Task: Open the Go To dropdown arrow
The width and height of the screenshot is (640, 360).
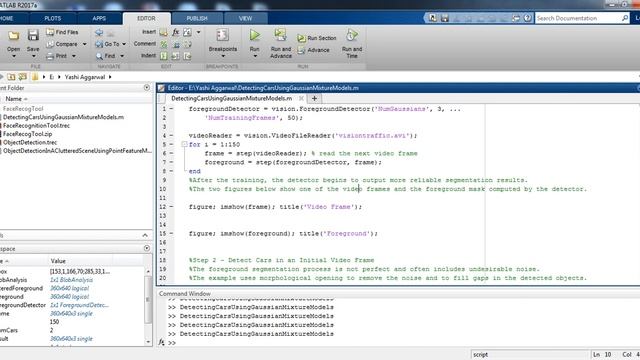Action: pyautogui.click(x=124, y=44)
